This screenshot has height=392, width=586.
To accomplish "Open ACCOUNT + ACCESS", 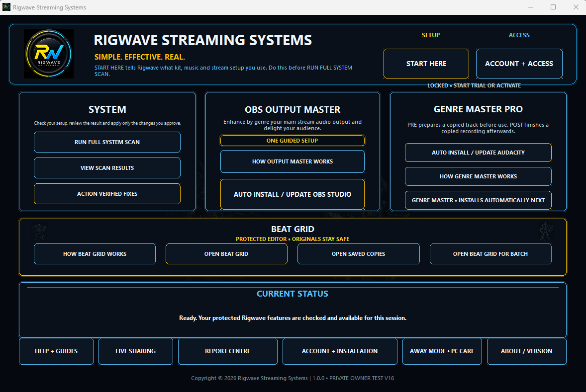I will pyautogui.click(x=519, y=64).
